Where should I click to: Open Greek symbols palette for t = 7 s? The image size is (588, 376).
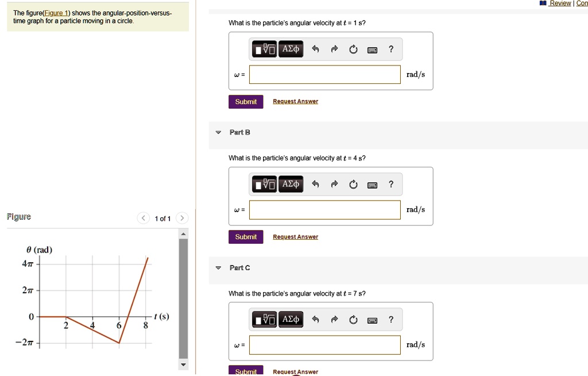click(291, 320)
